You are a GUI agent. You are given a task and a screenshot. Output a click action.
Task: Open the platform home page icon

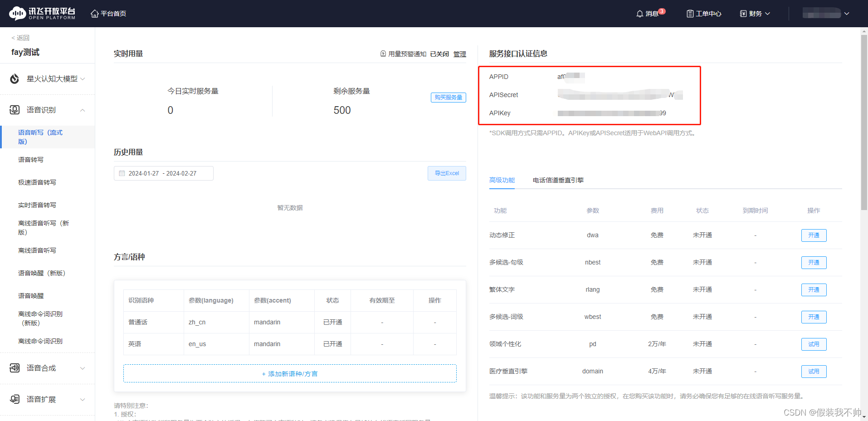coord(94,14)
